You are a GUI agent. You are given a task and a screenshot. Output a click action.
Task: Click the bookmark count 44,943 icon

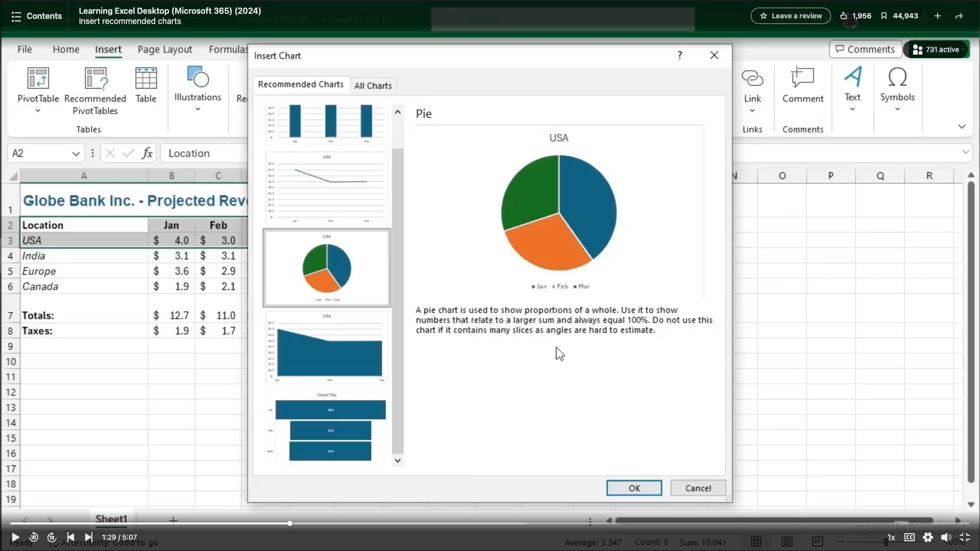884,16
